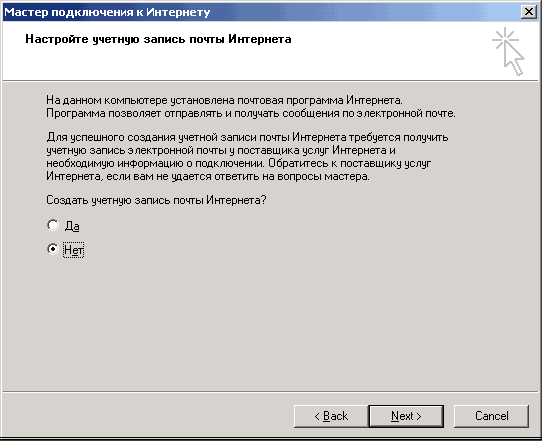
Task: Click the question Создать учетную запись почты Интернета?
Action: [x=156, y=200]
